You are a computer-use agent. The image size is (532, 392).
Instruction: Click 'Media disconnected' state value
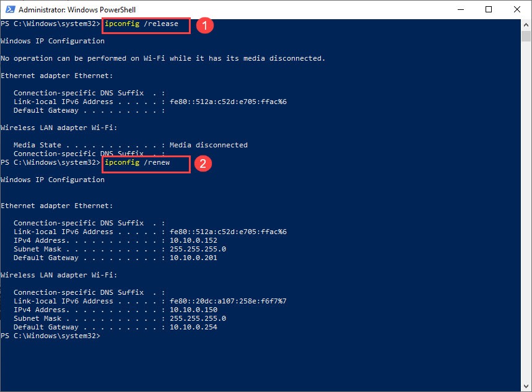(x=209, y=145)
